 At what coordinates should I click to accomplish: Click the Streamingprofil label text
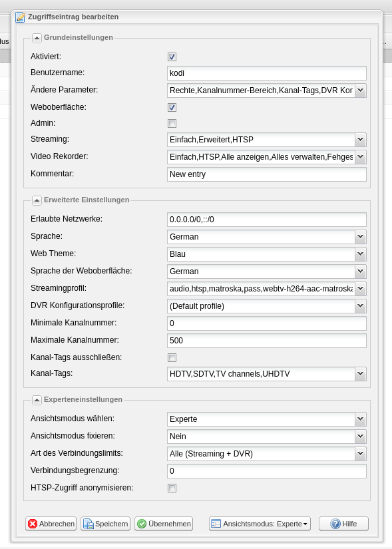pyautogui.click(x=59, y=288)
